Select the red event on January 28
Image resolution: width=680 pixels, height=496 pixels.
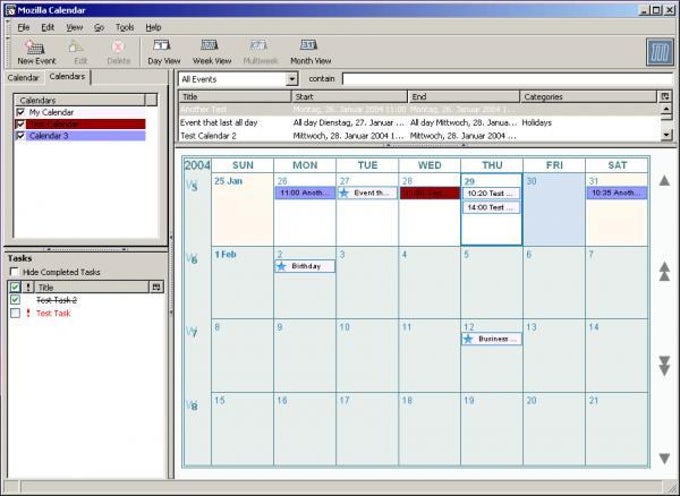pyautogui.click(x=430, y=193)
